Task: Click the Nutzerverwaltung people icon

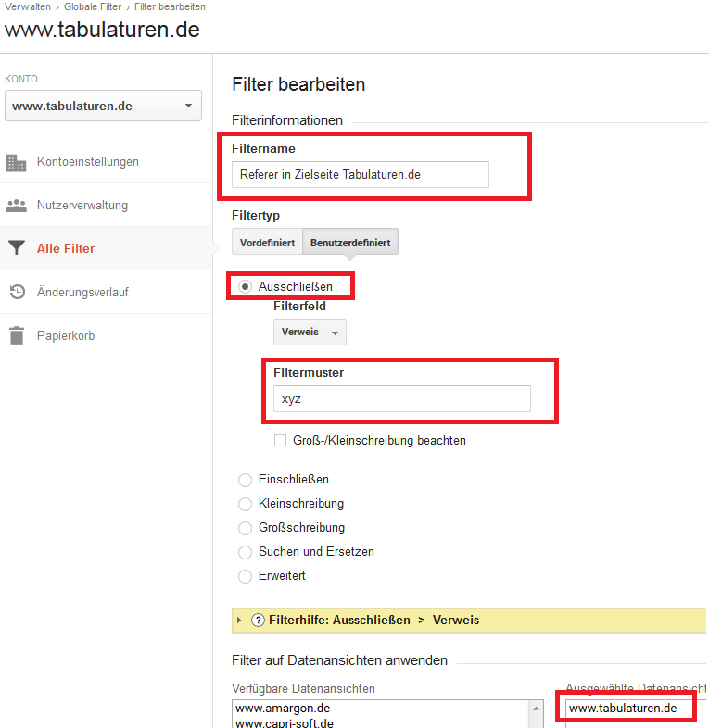Action: tap(16, 206)
